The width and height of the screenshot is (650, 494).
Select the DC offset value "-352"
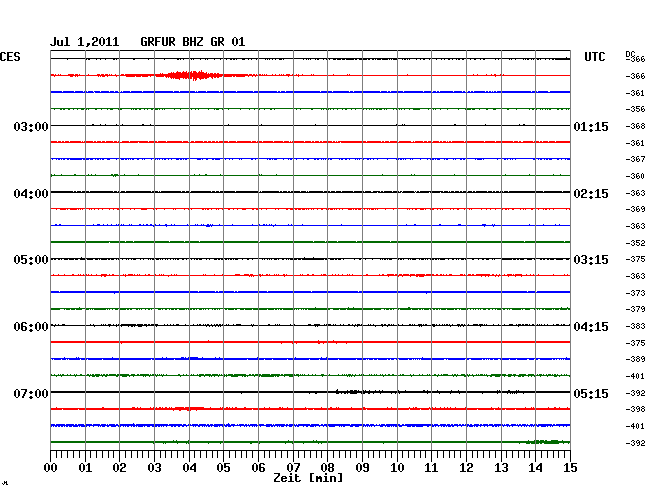[x=635, y=243]
